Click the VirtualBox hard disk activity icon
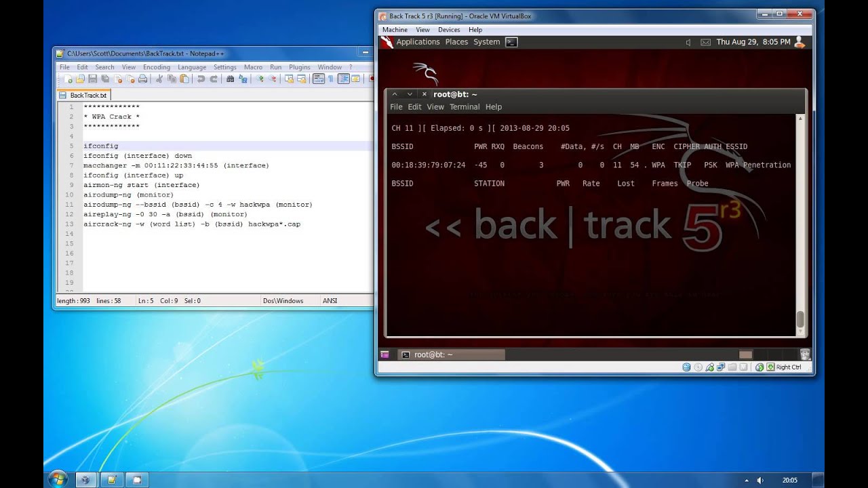 point(686,367)
